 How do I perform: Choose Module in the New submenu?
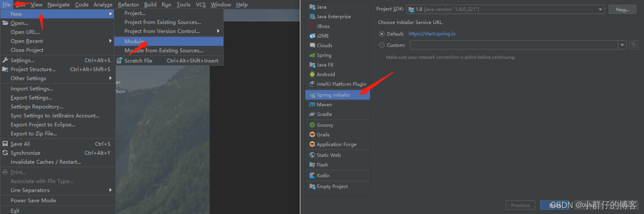[x=168, y=41]
